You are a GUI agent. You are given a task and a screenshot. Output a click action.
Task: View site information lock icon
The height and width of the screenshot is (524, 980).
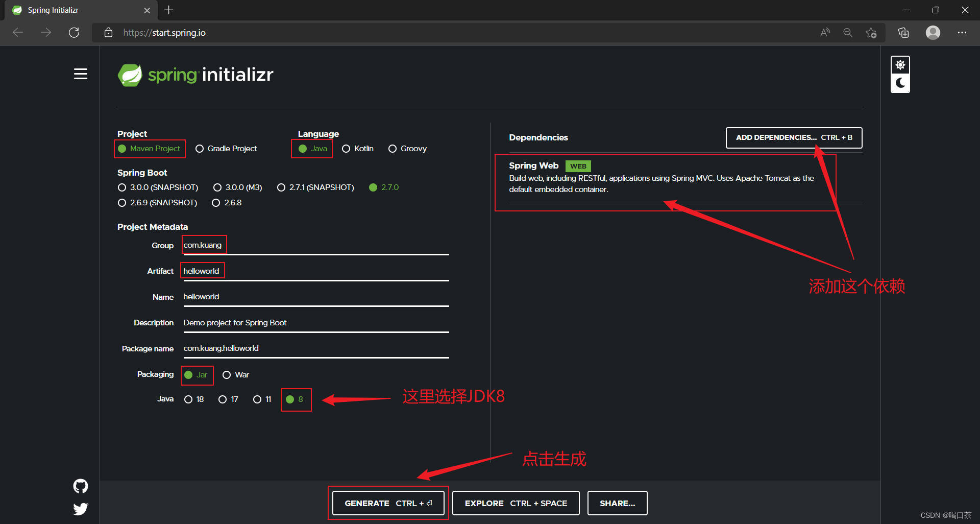pos(108,33)
